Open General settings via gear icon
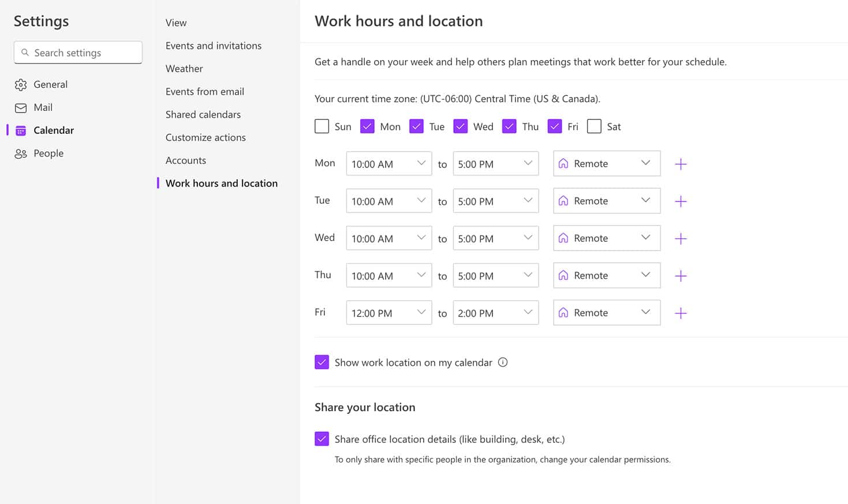Image resolution: width=848 pixels, height=504 pixels. pyautogui.click(x=21, y=84)
